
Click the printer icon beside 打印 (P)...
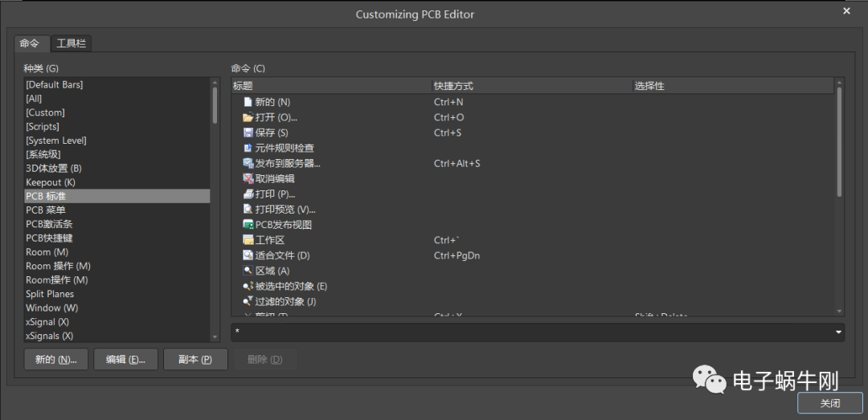(x=248, y=194)
